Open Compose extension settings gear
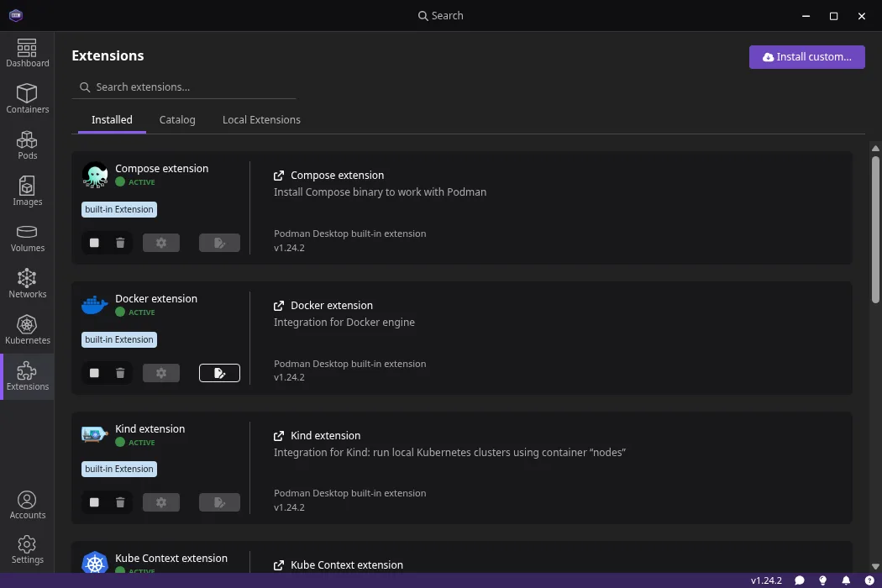 [x=161, y=243]
